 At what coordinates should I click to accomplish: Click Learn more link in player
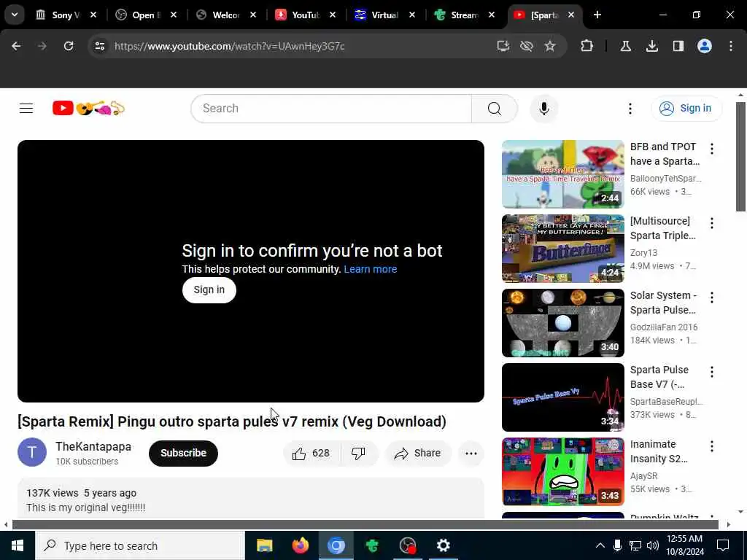point(370,269)
